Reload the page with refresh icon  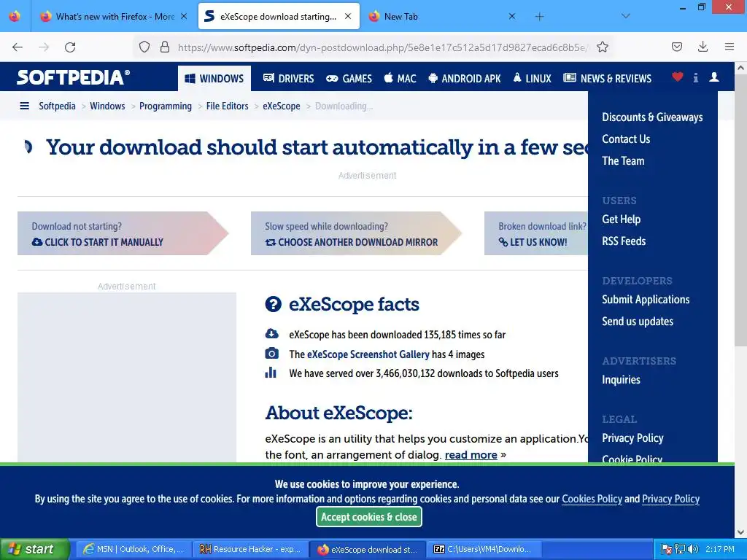pyautogui.click(x=70, y=47)
